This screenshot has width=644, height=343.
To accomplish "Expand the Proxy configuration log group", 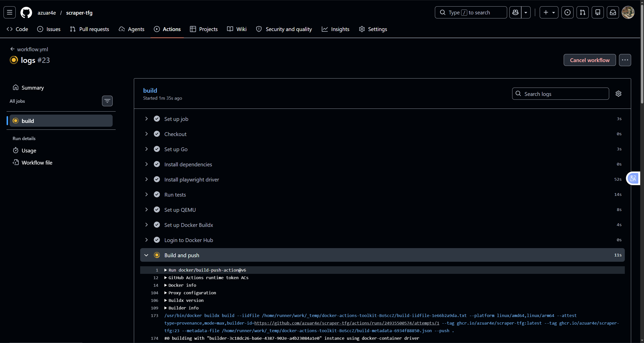I will [x=190, y=293].
